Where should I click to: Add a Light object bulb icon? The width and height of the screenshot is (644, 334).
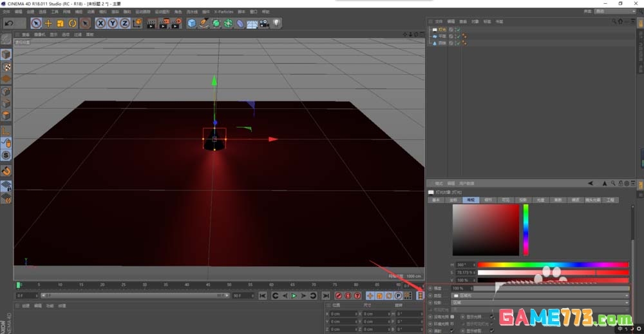coord(276,23)
